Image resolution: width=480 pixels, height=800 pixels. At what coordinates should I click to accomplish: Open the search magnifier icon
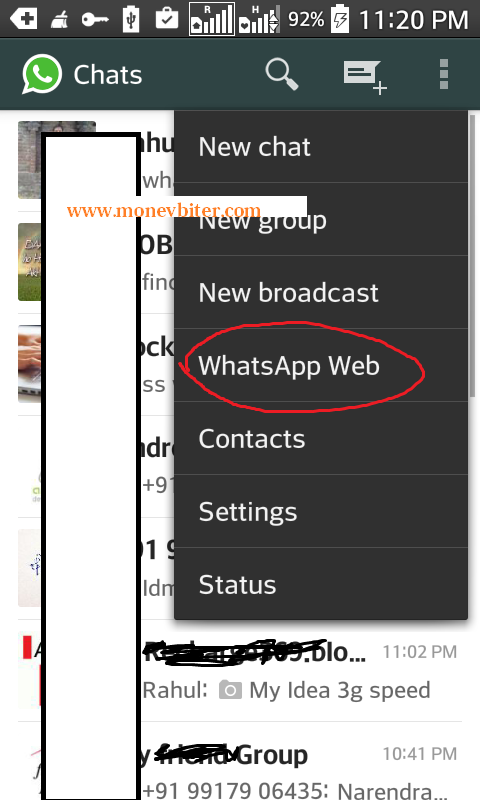(x=282, y=74)
